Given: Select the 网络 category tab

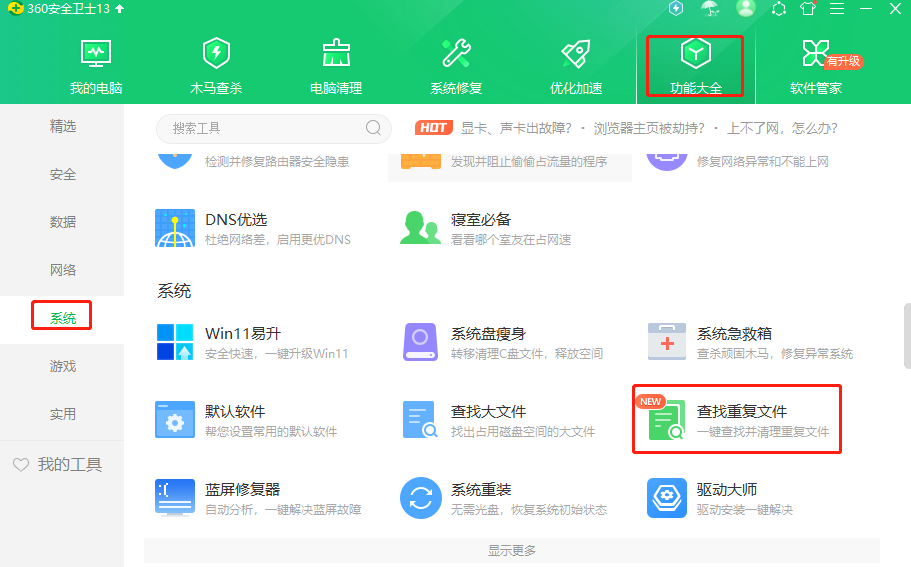Looking at the screenshot, I should tap(62, 270).
